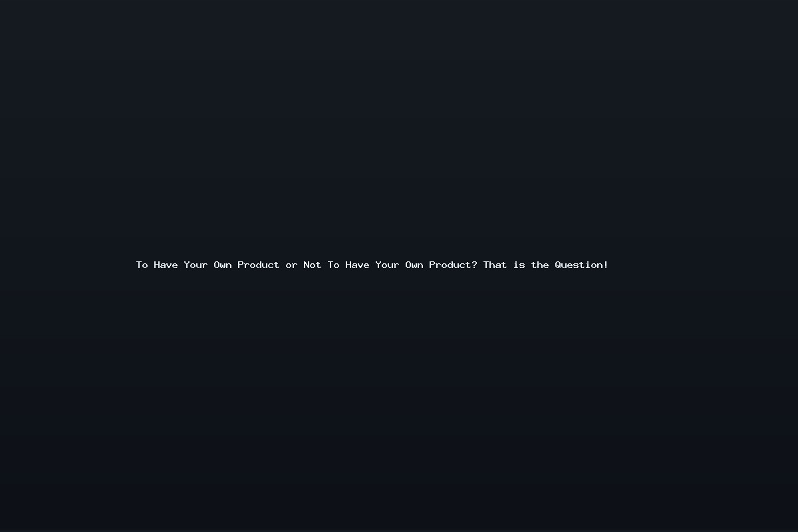
Task: Click the word "Not" in the headline
Action: (x=312, y=265)
